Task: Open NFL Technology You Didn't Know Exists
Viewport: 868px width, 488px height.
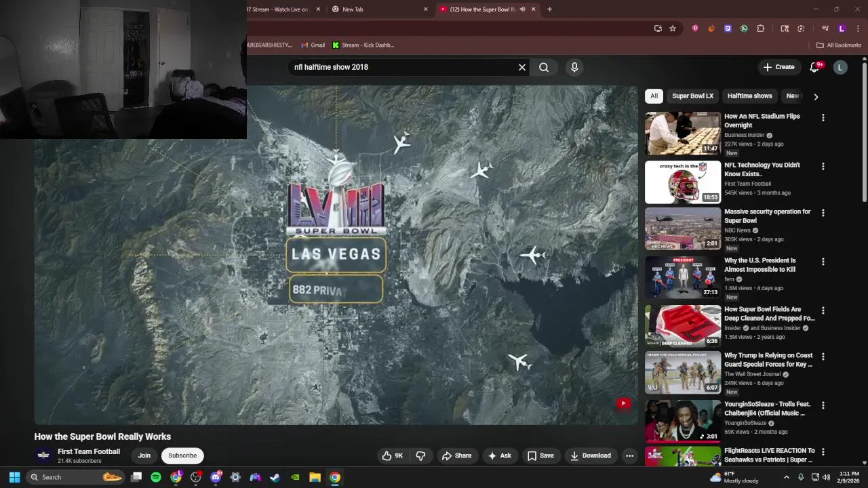Action: coord(762,169)
